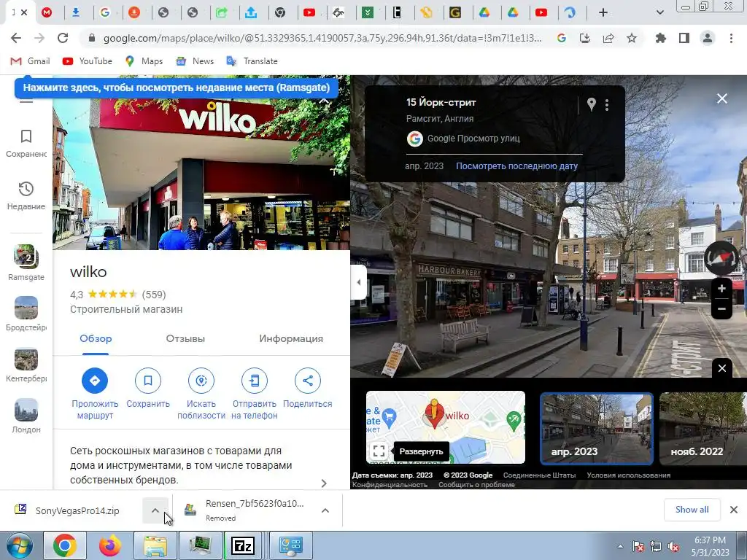Open File Explorer from taskbar
The width and height of the screenshot is (747, 560).
(155, 545)
